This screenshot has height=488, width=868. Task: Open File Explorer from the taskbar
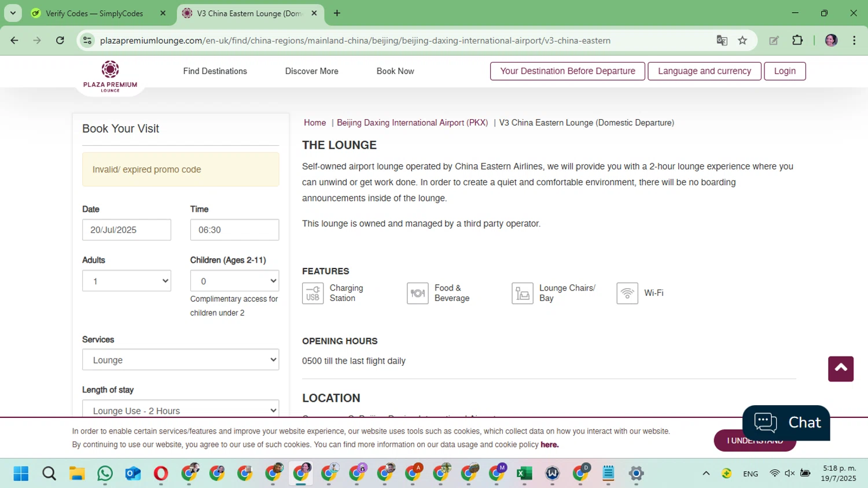click(77, 474)
